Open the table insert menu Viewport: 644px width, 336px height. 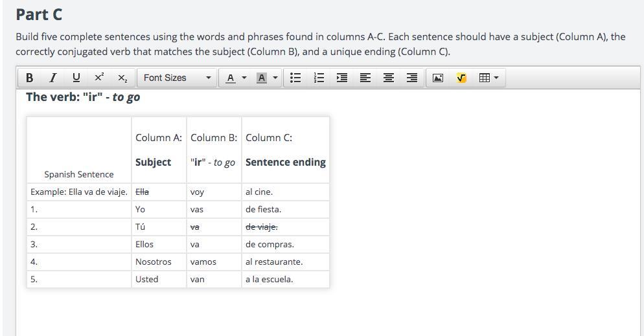[x=489, y=78]
